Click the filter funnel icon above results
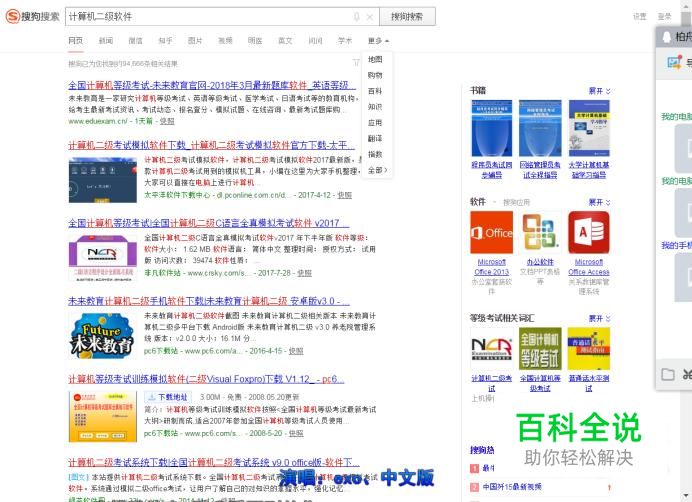The width and height of the screenshot is (692, 502). (356, 63)
